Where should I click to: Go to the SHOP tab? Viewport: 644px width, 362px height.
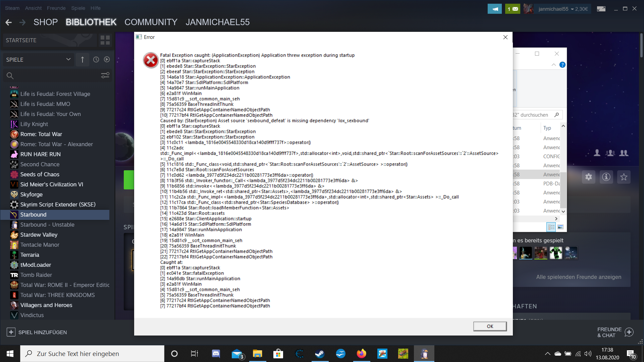[x=46, y=22]
